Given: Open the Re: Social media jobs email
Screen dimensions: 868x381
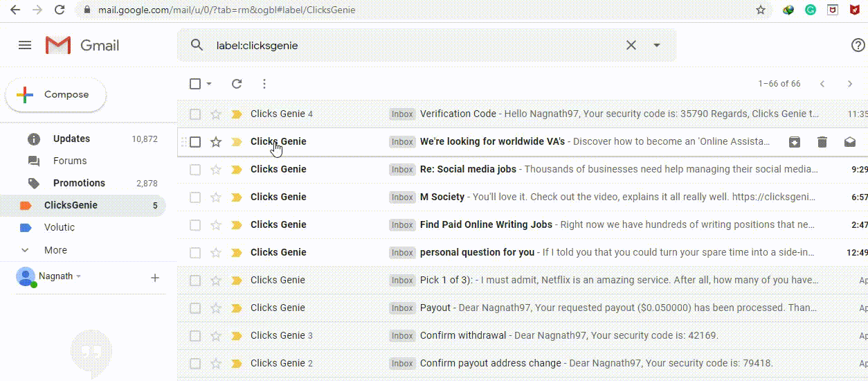Looking at the screenshot, I should [523, 170].
